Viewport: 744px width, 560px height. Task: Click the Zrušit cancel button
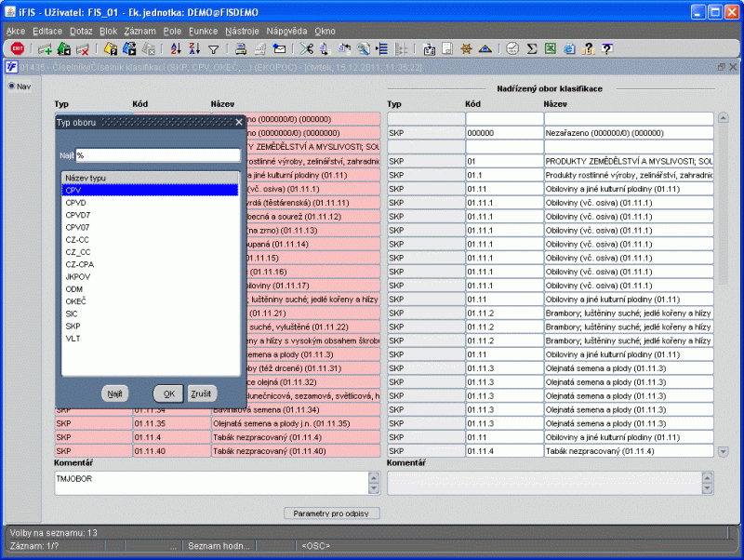pos(201,393)
